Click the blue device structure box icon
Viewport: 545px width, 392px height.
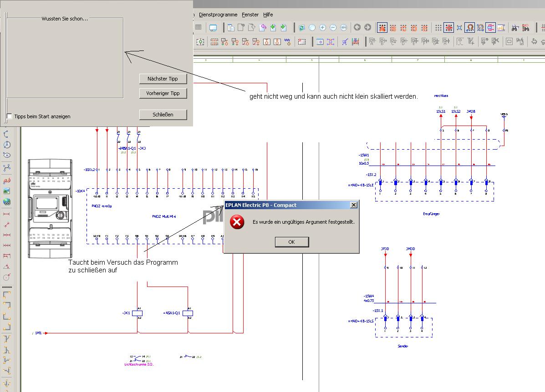pos(320,42)
